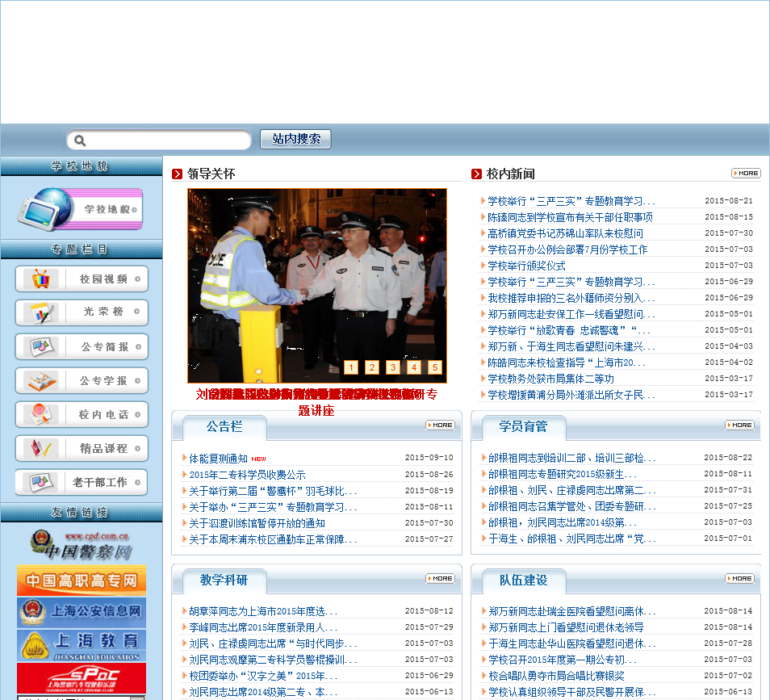This screenshot has width=770, height=700.
Task: Open 关于泅渡训练馆暂停开放的通知
Action: (257, 524)
